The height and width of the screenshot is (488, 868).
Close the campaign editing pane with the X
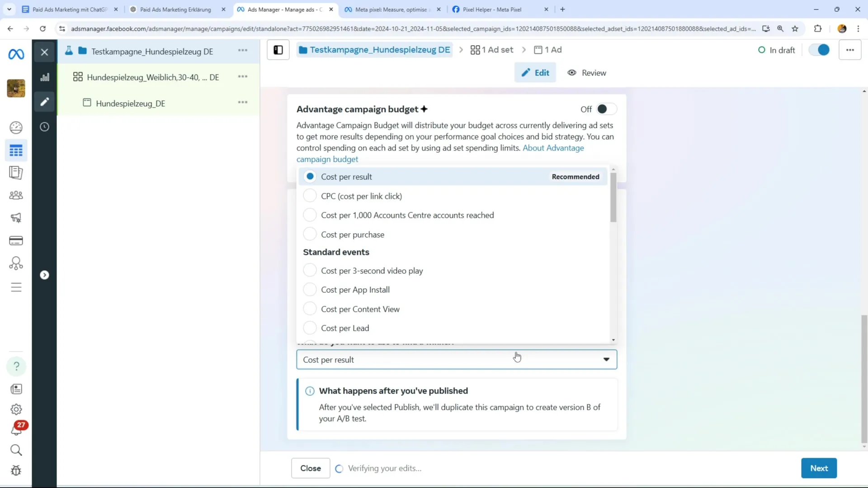(44, 52)
